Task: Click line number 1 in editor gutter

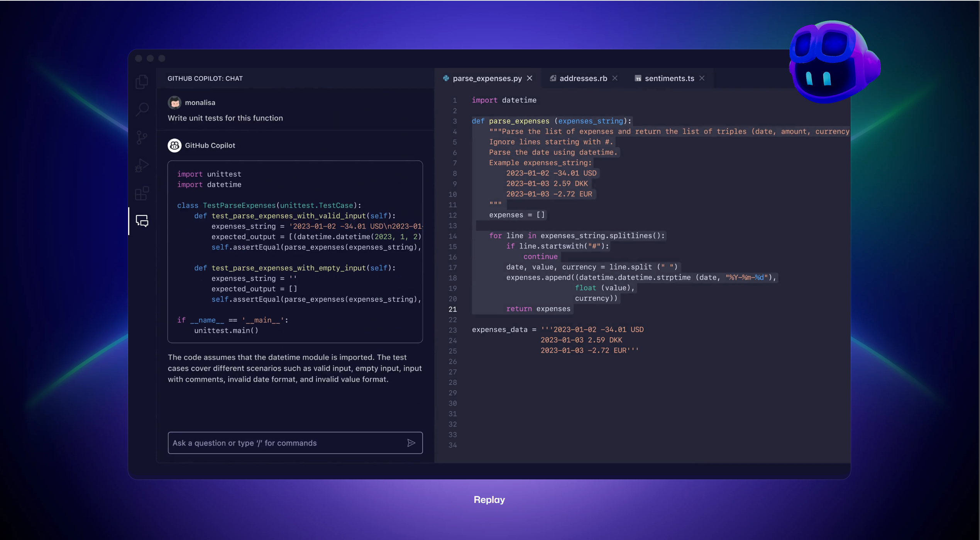Action: [455, 100]
